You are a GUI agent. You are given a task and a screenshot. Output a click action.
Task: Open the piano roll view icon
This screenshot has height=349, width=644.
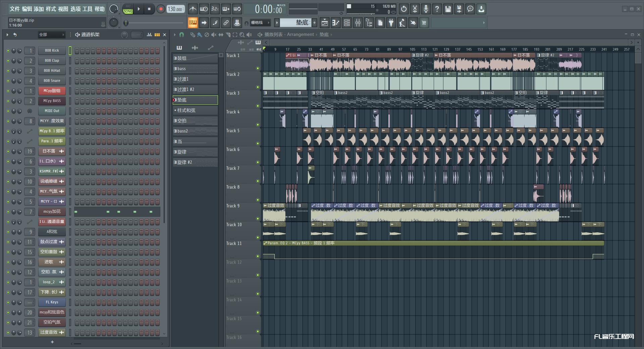[335, 23]
